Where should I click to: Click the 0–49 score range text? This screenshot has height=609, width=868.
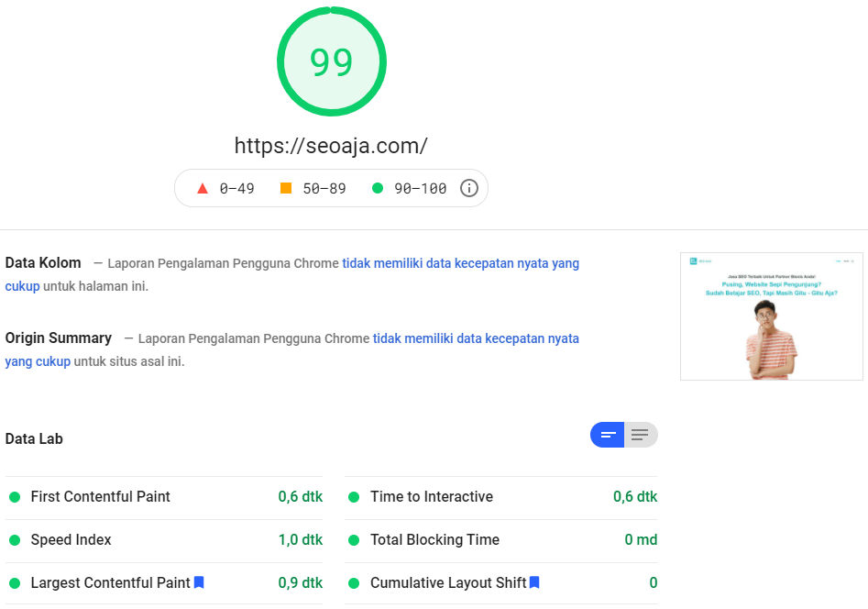(x=236, y=189)
